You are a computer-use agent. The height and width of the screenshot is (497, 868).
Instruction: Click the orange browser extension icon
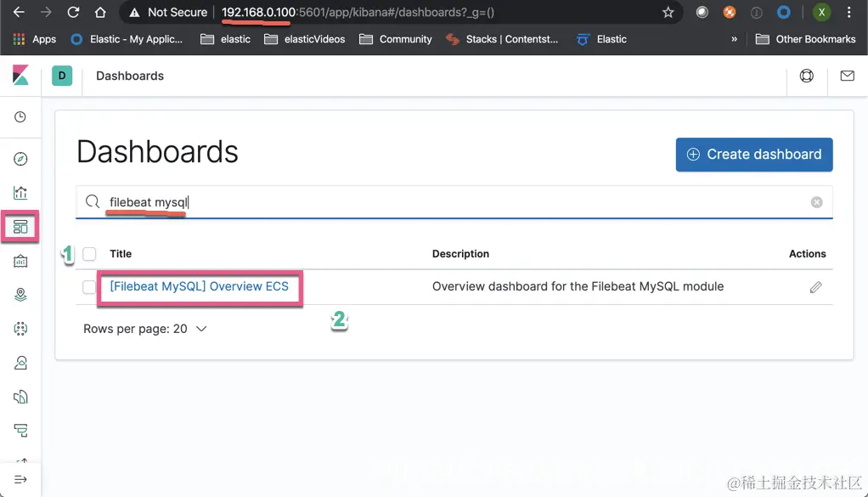[730, 12]
